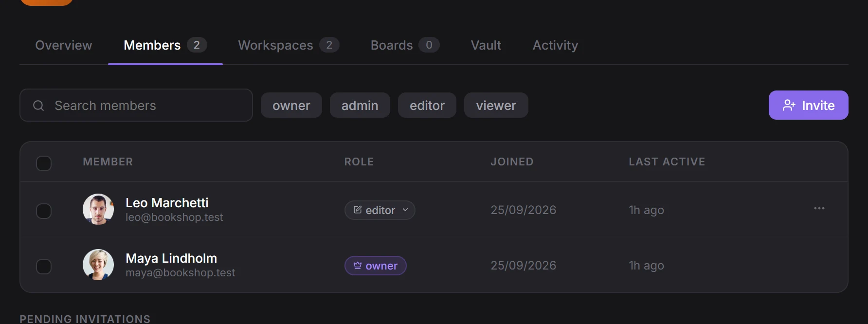Click Maya Lindholm's '1h ago' last active
Image resolution: width=868 pixels, height=324 pixels.
pyautogui.click(x=647, y=266)
